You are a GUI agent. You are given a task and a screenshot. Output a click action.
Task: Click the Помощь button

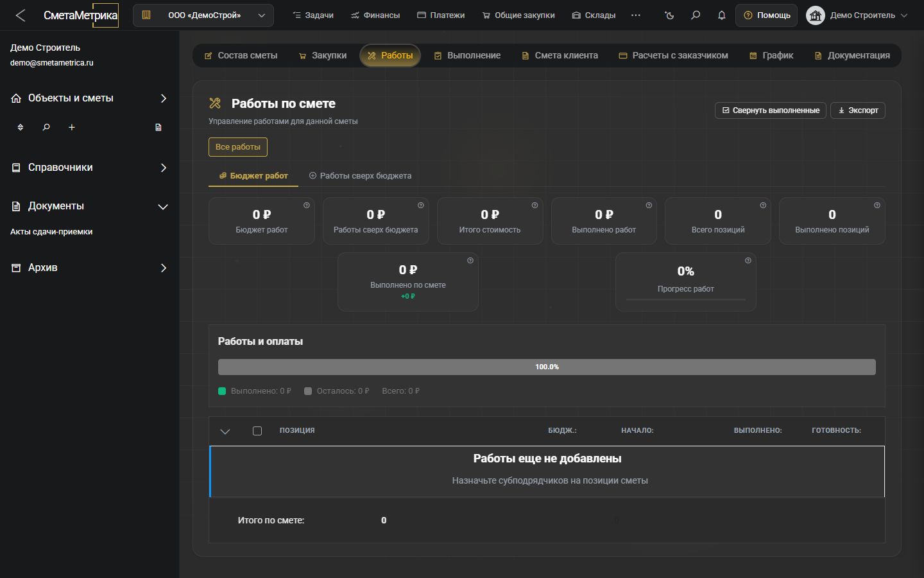coord(767,15)
